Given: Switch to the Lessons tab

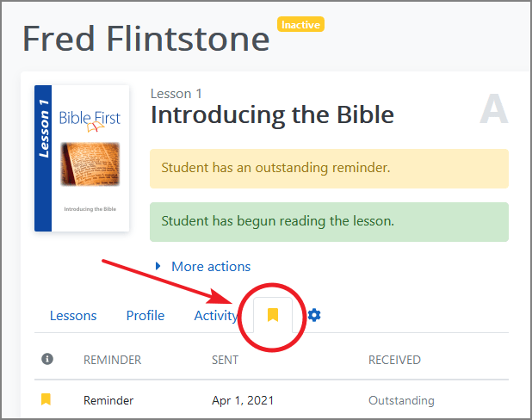Looking at the screenshot, I should pyautogui.click(x=73, y=316).
